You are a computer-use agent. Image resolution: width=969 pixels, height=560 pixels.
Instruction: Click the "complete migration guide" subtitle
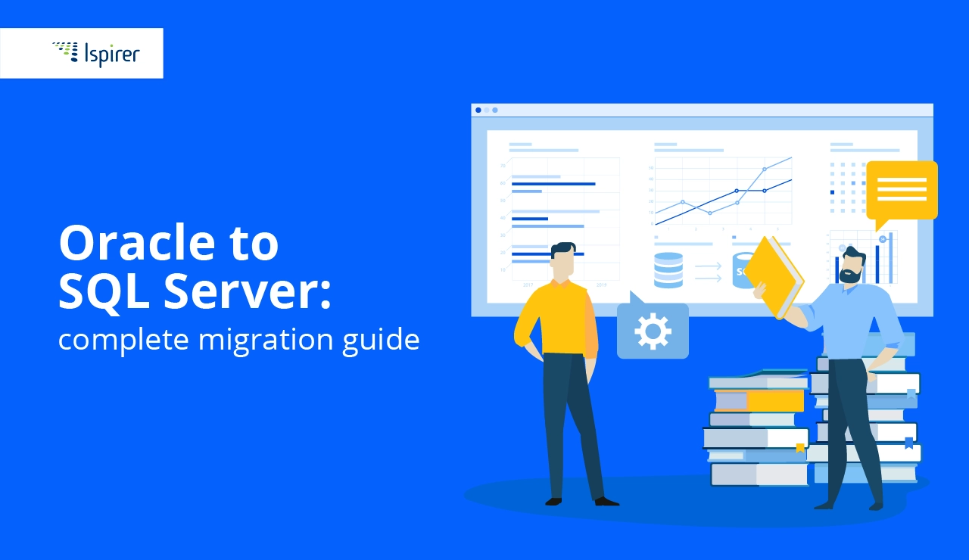pyautogui.click(x=238, y=339)
